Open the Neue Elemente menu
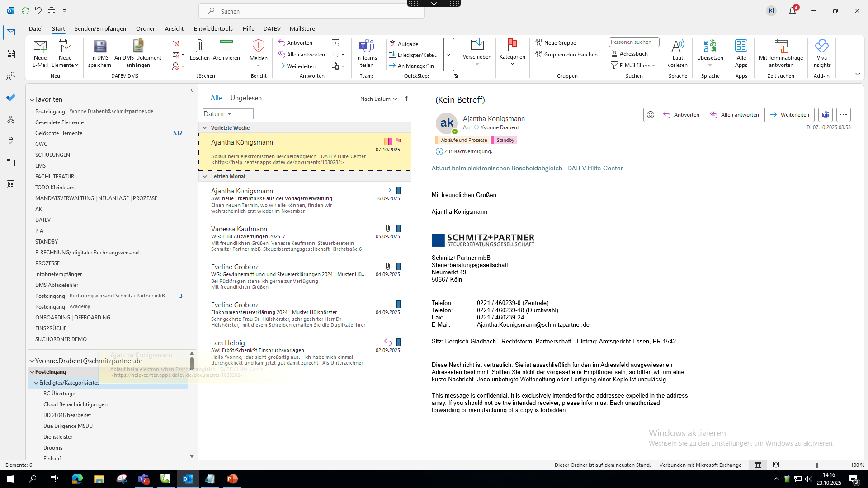The image size is (868, 488). 65,54
